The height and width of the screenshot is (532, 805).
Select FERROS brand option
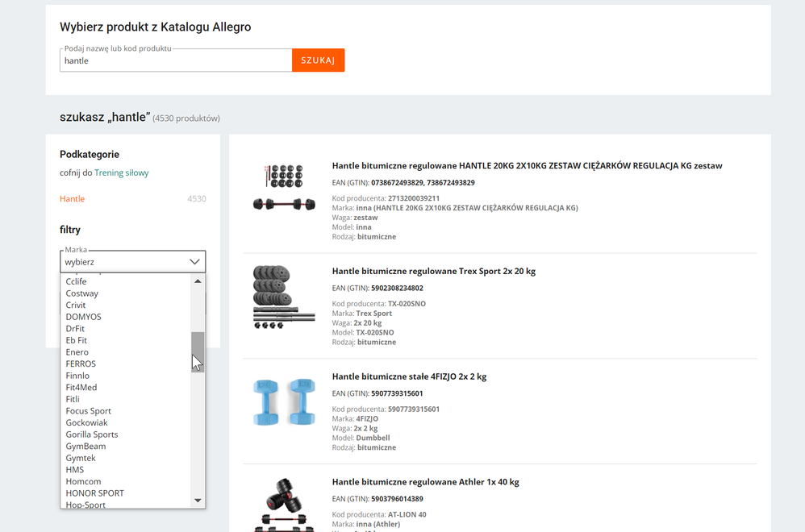[x=81, y=364]
